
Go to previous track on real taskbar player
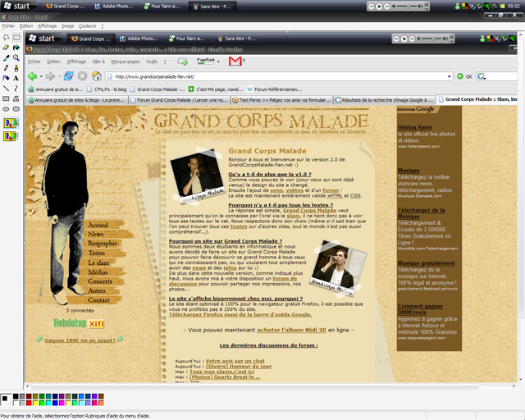[371, 7]
